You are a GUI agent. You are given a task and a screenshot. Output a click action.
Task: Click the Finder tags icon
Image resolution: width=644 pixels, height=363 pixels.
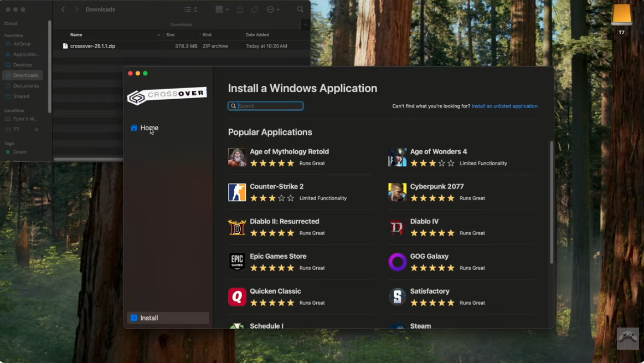click(x=255, y=9)
